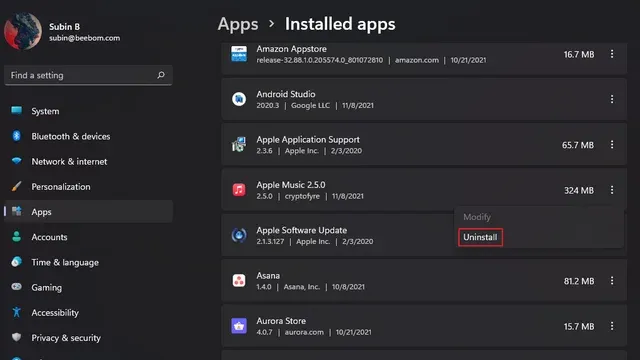Click the cryptofyre publisher text
The height and width of the screenshot is (360, 640).
click(302, 196)
